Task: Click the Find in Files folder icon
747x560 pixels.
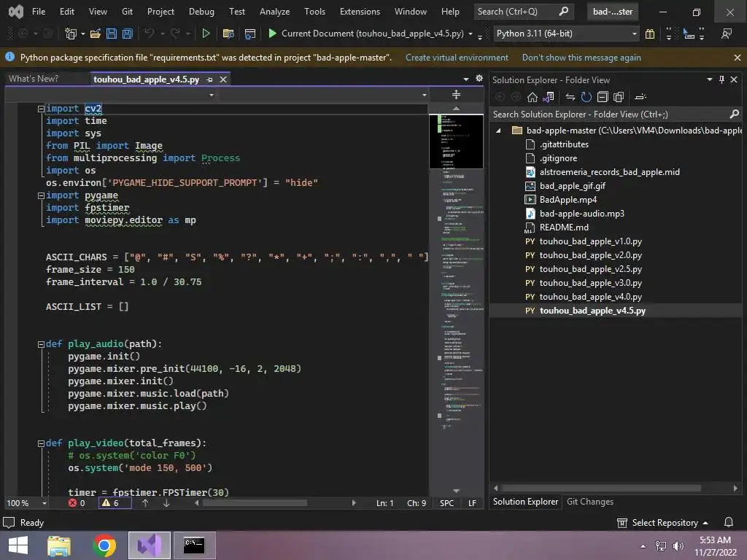Action: 228,34
